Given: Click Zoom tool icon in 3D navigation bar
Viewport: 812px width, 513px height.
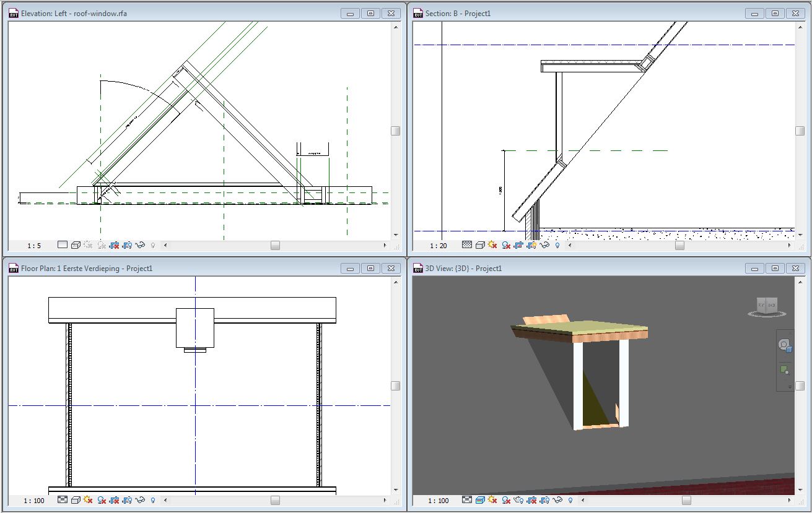Looking at the screenshot, I should click(x=785, y=370).
